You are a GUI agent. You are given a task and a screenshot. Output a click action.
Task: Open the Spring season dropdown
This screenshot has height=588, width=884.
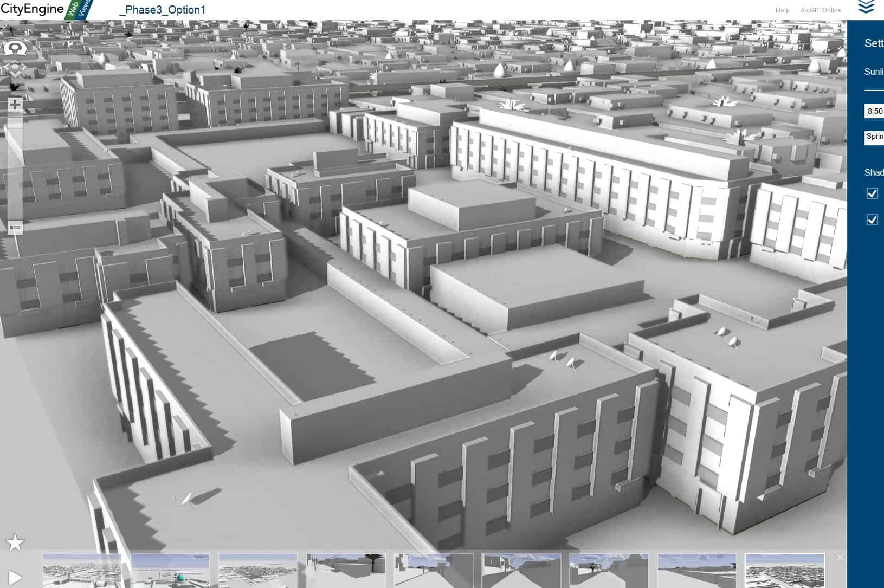click(874, 137)
